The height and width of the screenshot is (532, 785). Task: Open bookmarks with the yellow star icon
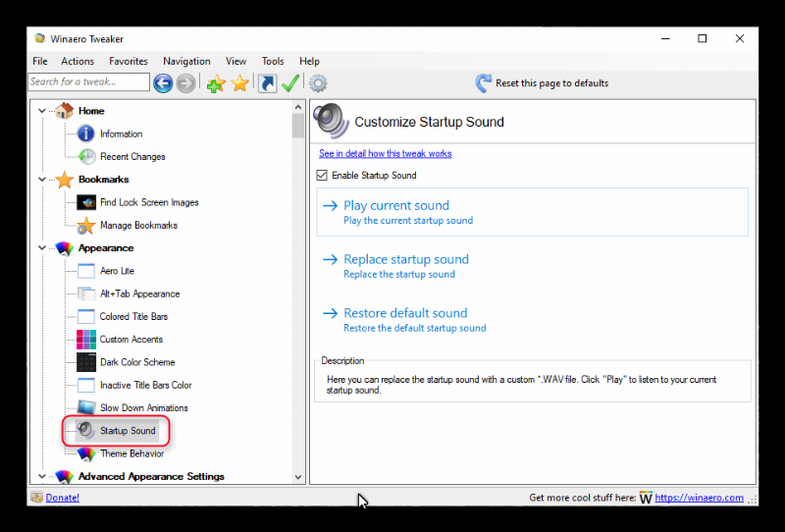tap(239, 83)
